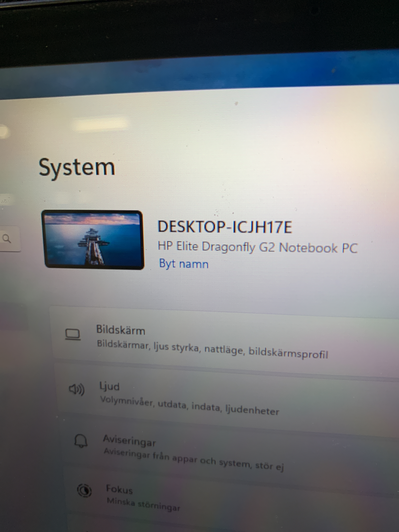Click the Fokus circular icon

click(x=84, y=491)
